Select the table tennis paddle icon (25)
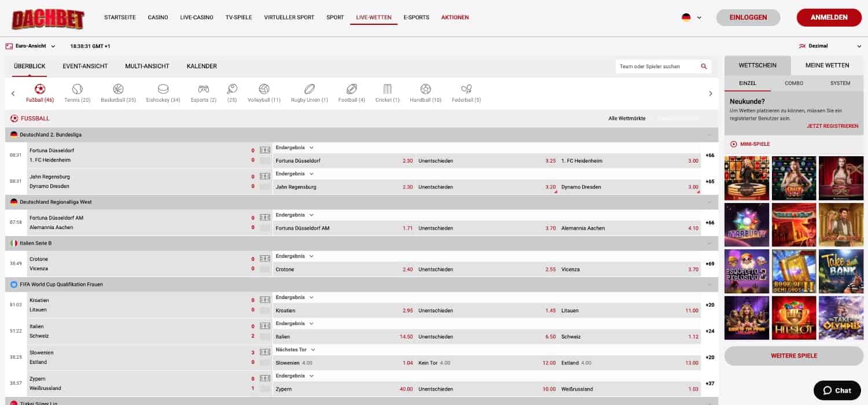The width and height of the screenshot is (868, 405). point(232,89)
